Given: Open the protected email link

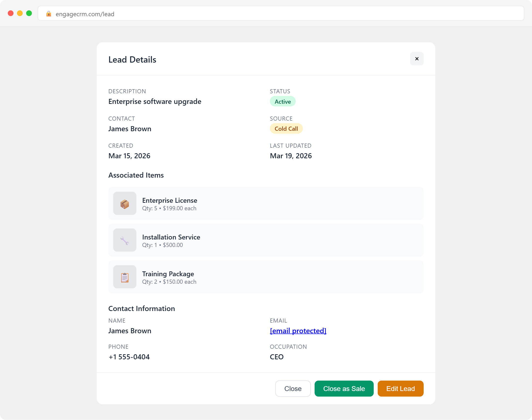Looking at the screenshot, I should 298,331.
